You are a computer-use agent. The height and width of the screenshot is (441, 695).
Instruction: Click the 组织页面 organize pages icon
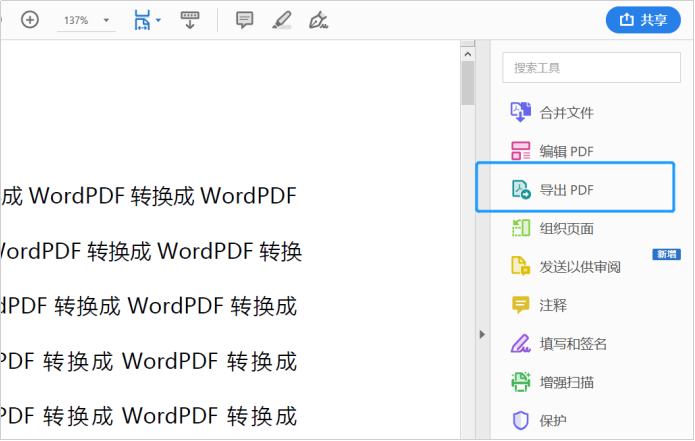pyautogui.click(x=521, y=228)
